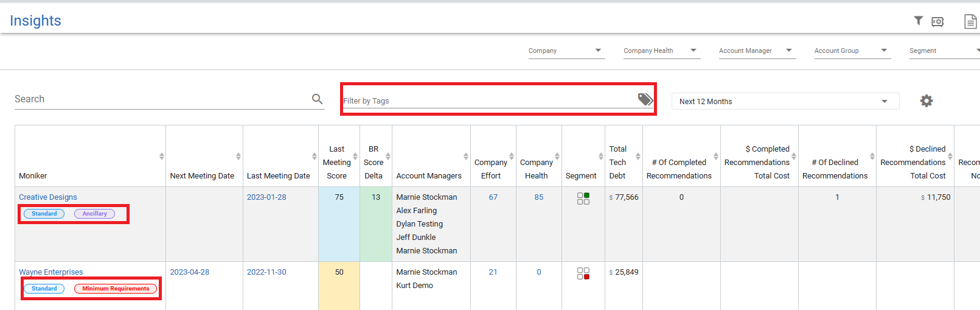This screenshot has width=980, height=310.
Task: Sort by Account Managers arrows
Action: coord(466,157)
